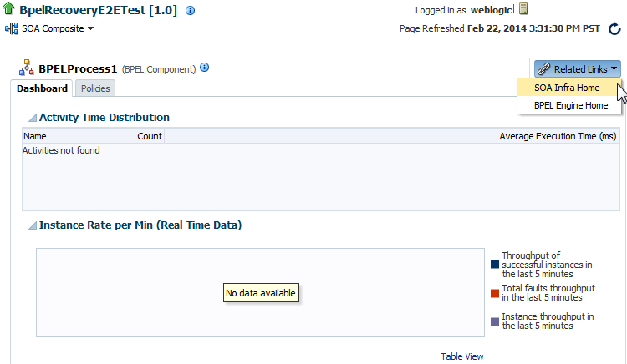This screenshot has width=627, height=364.
Task: Choose SOA Infra Home menu entry
Action: coord(567,88)
